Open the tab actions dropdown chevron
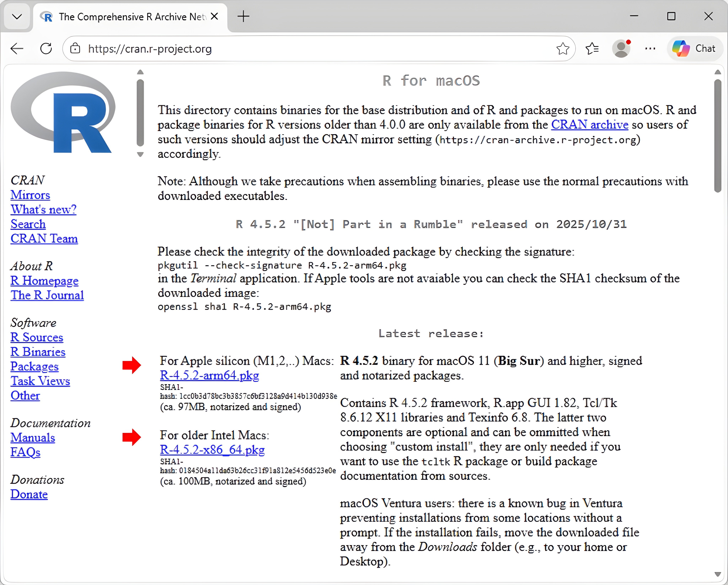 (17, 16)
